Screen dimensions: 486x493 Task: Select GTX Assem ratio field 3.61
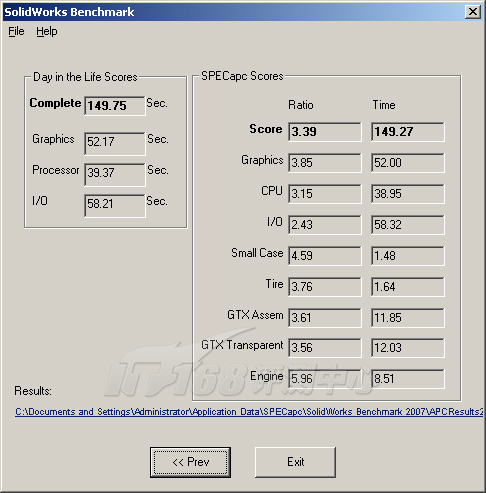[x=325, y=318]
